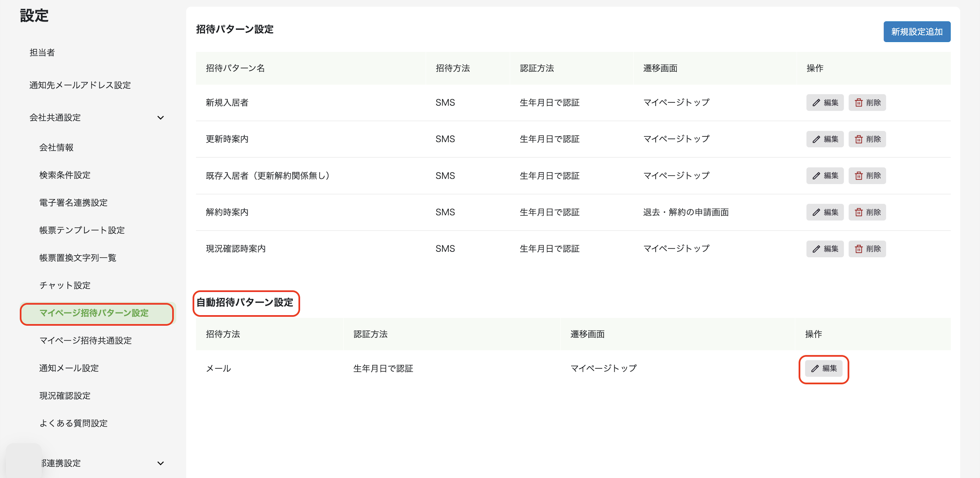
Task: Expand the 連携設定 chevron at bottom
Action: 161,463
